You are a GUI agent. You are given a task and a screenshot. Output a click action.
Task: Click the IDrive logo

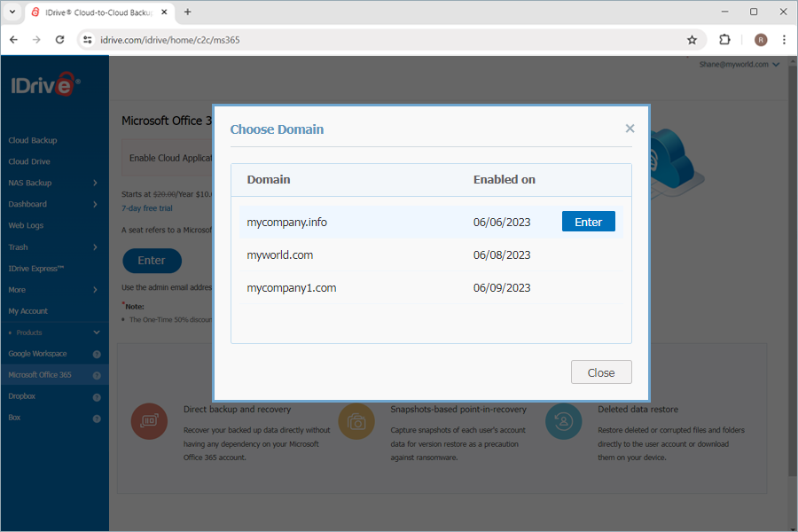click(x=45, y=84)
